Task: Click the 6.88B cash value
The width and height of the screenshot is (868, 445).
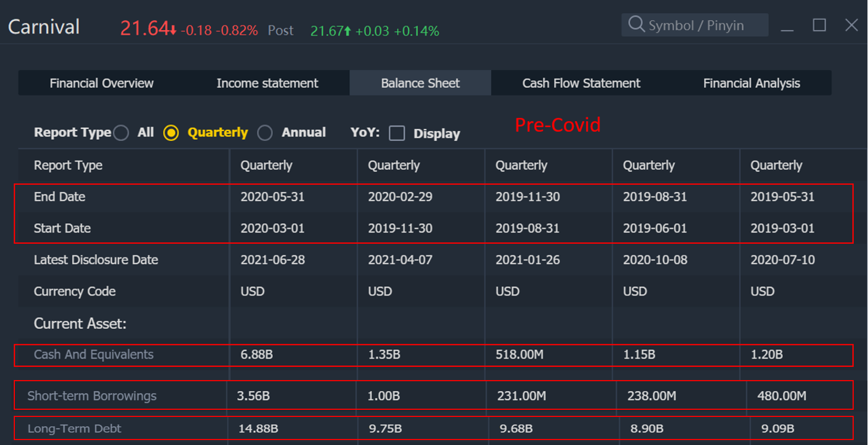Action: (x=256, y=355)
